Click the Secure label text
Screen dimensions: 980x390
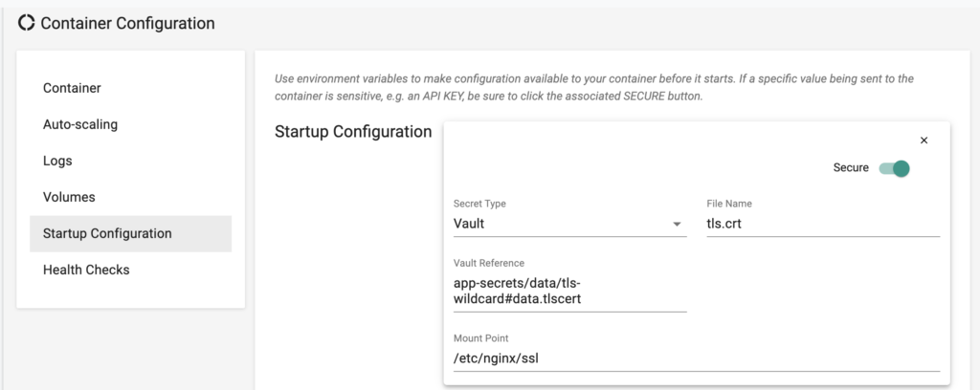851,168
